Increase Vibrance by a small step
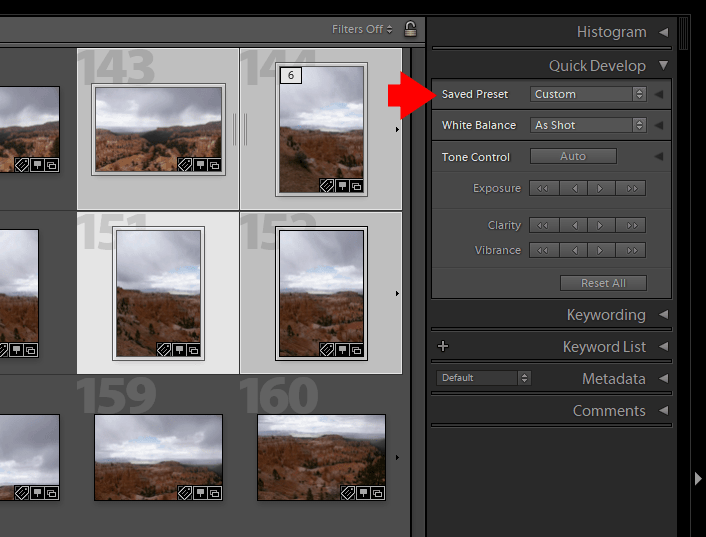The width and height of the screenshot is (706, 537). coord(601,250)
